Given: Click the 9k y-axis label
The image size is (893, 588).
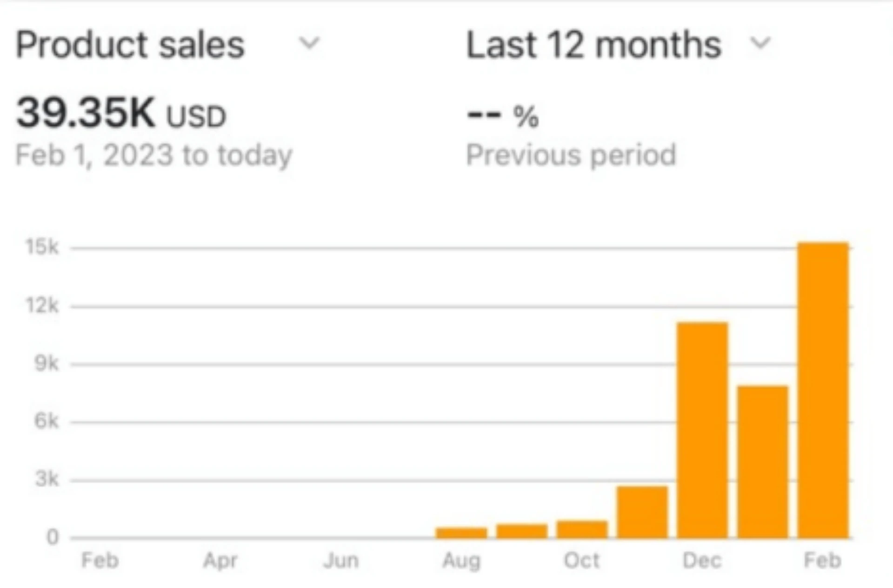Looking at the screenshot, I should [47, 363].
